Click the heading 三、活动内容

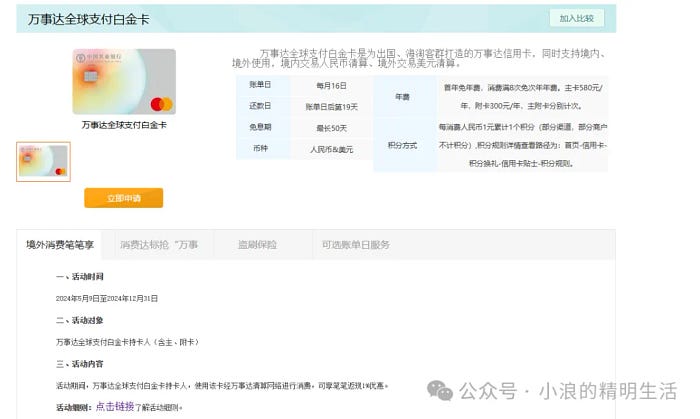79,364
